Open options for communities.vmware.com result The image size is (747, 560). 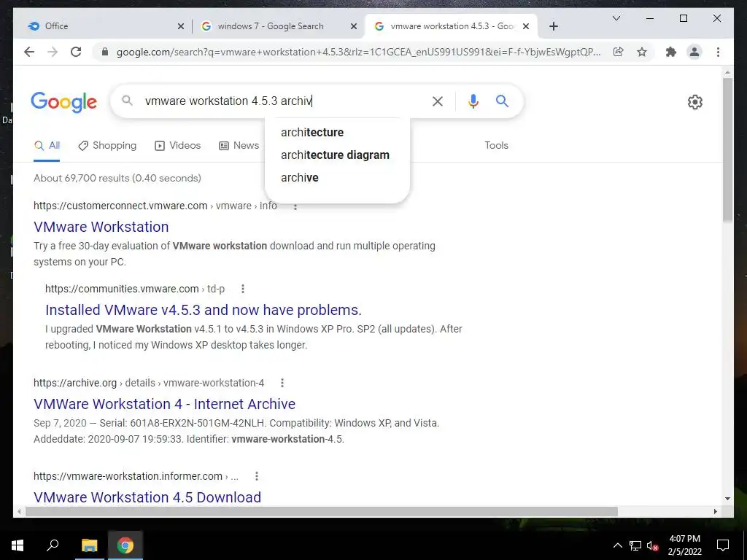pos(242,289)
